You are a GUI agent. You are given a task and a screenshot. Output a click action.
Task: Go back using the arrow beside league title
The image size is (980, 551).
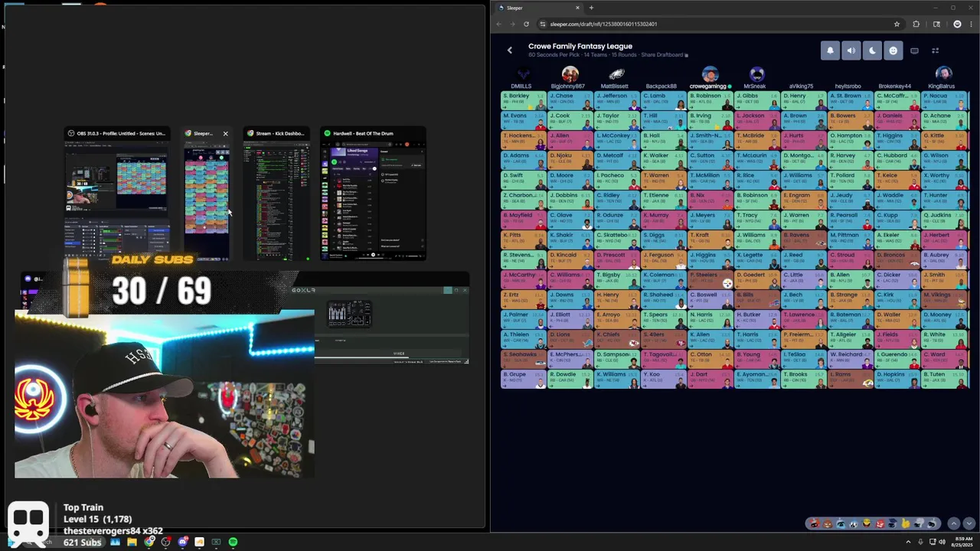point(509,51)
